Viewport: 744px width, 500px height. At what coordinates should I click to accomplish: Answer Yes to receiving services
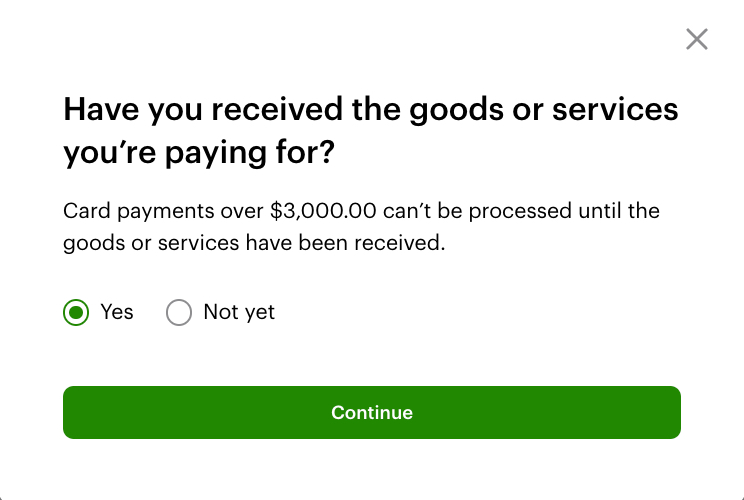coord(76,313)
